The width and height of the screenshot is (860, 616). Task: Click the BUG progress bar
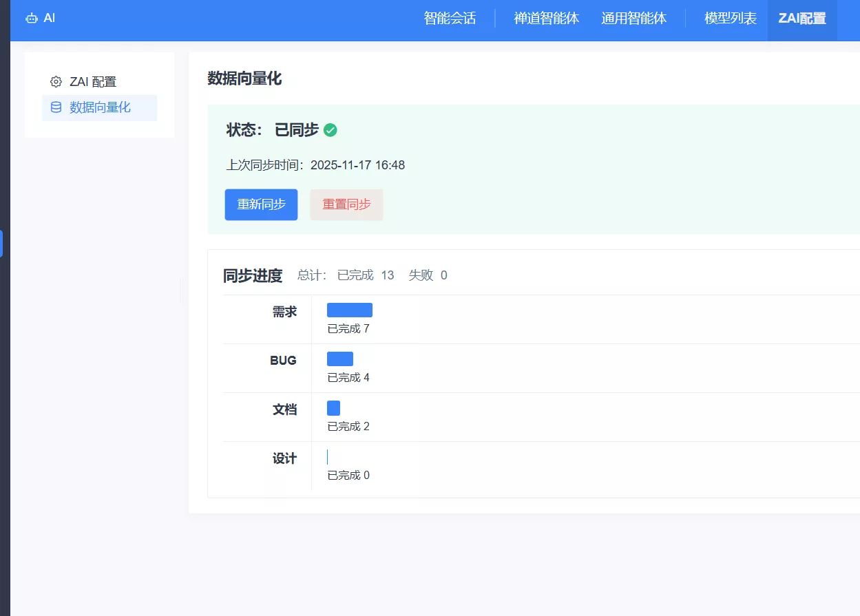click(339, 359)
